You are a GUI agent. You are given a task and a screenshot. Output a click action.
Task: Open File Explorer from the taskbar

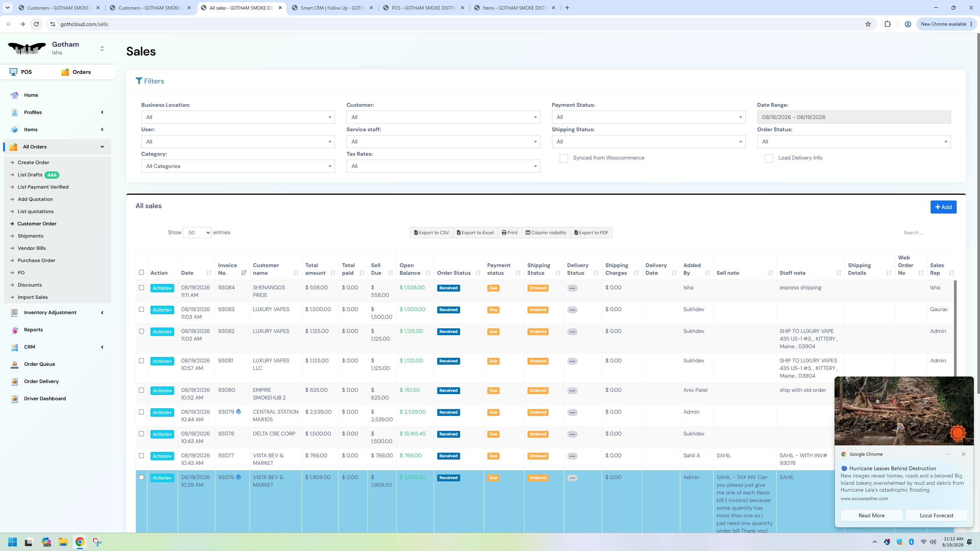(x=63, y=542)
